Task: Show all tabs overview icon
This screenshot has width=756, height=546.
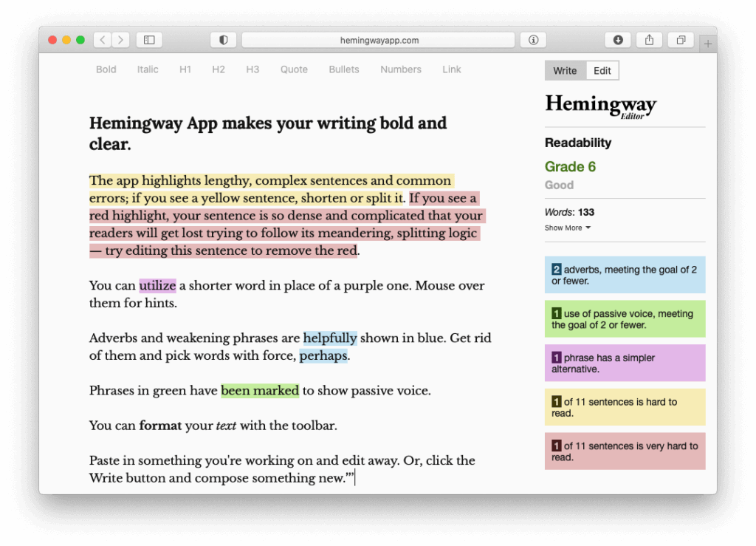Action: (681, 40)
